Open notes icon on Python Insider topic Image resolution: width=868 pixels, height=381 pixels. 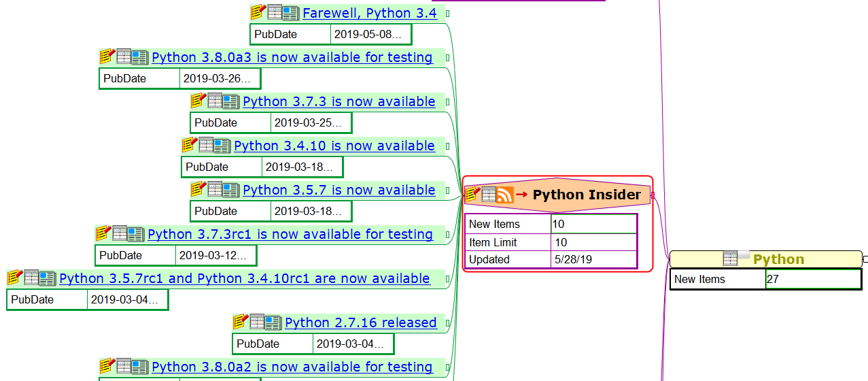(x=472, y=195)
